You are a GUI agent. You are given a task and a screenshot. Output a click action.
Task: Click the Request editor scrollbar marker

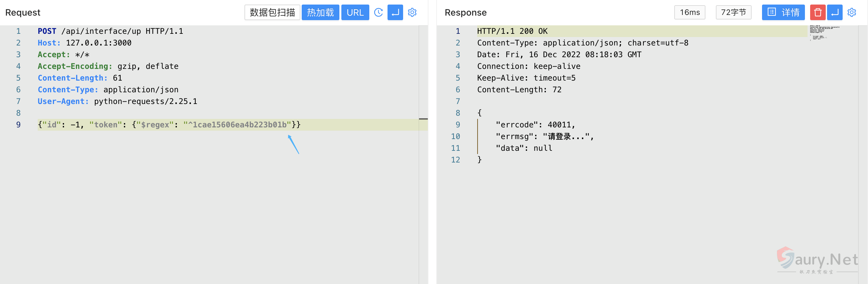pyautogui.click(x=423, y=119)
